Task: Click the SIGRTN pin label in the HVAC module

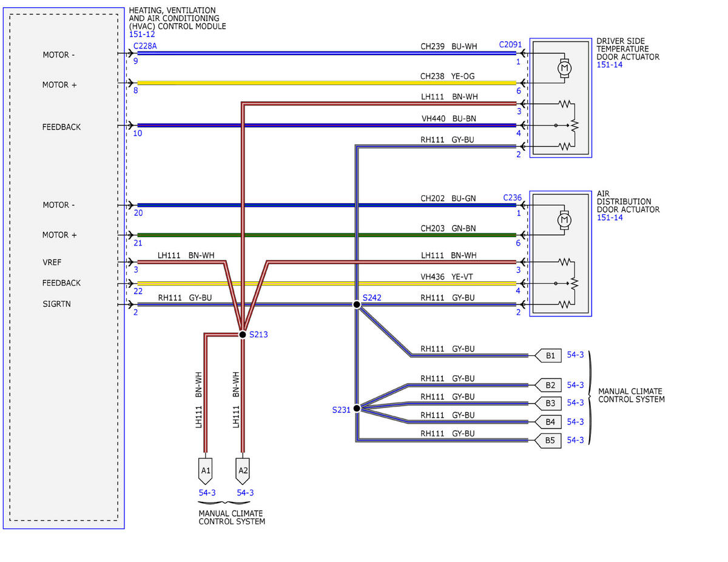Action: tap(56, 304)
